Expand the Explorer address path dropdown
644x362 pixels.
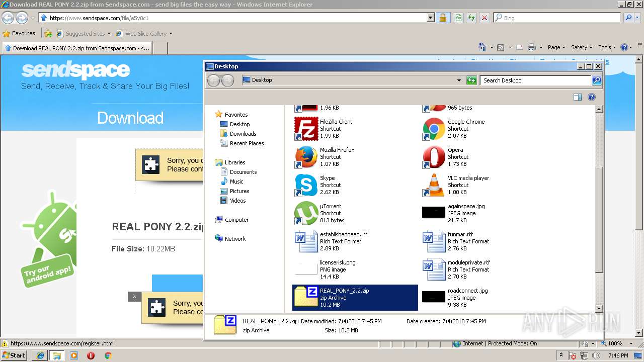[x=459, y=80]
